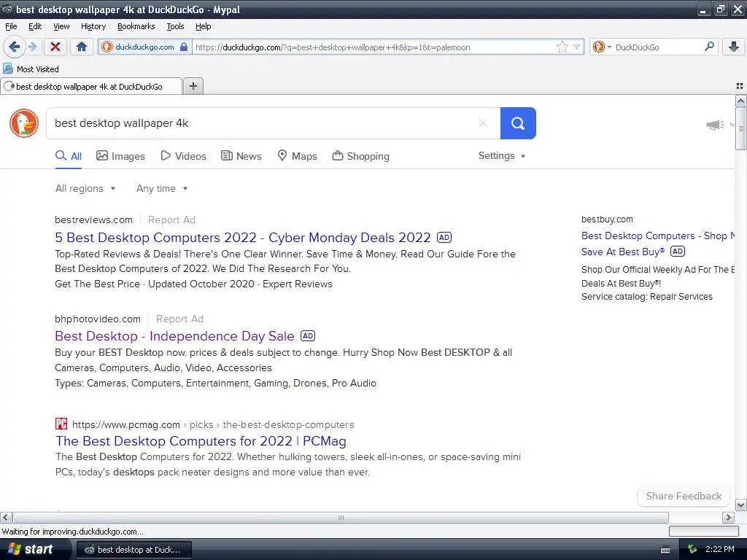
Task: Click the Forward arrow navigation button
Action: (x=33, y=47)
